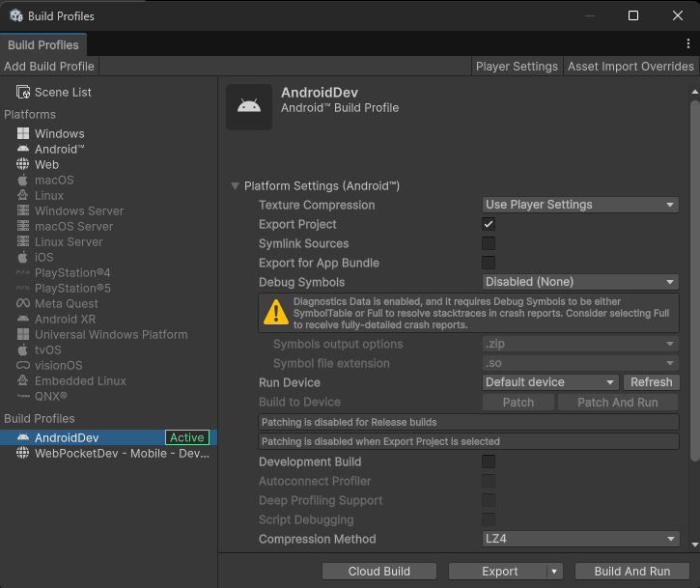Click the scrollbar down arrow
The width and height of the screenshot is (700, 588).
694,545
